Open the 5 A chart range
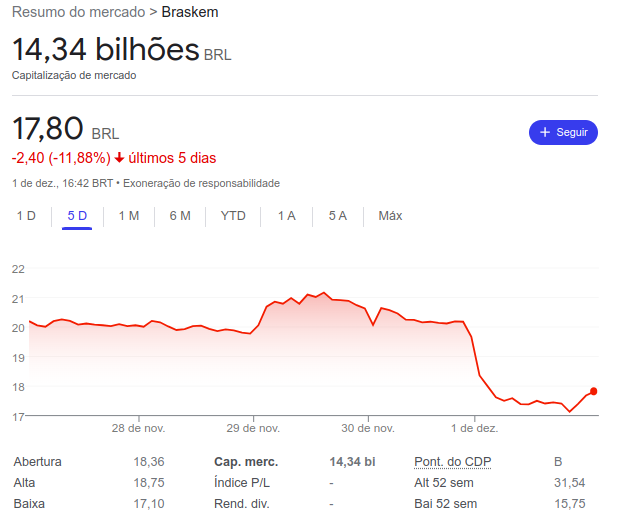This screenshot has width=627, height=523. pyautogui.click(x=338, y=215)
